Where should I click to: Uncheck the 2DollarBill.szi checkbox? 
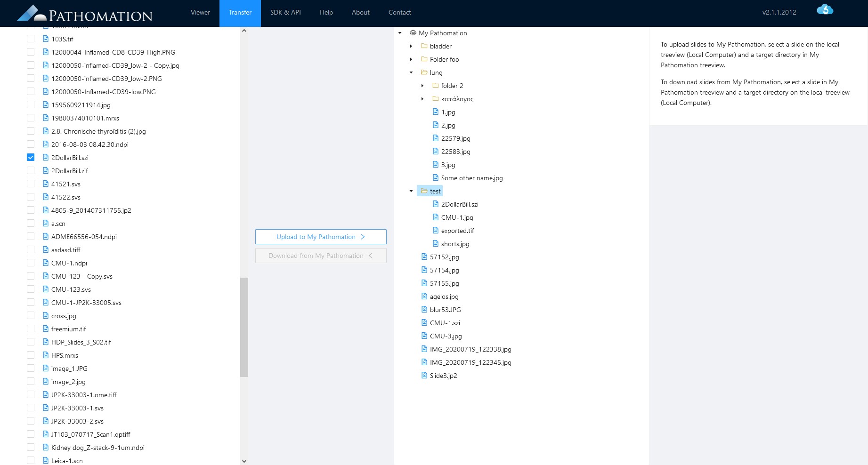pos(31,157)
